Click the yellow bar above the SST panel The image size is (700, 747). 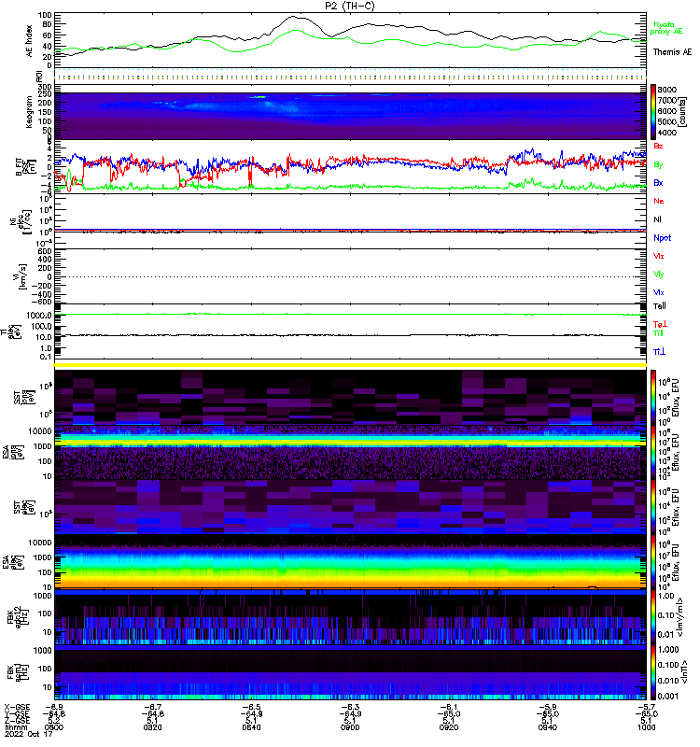tap(351, 365)
